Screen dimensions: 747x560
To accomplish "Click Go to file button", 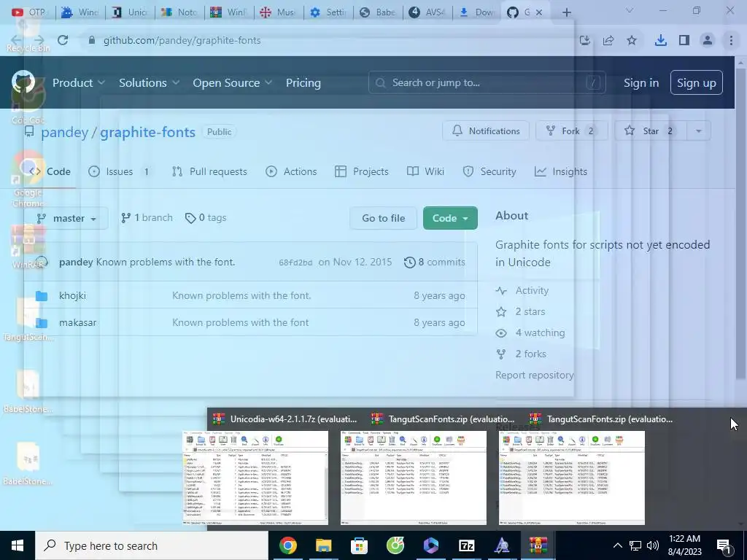I will [384, 218].
